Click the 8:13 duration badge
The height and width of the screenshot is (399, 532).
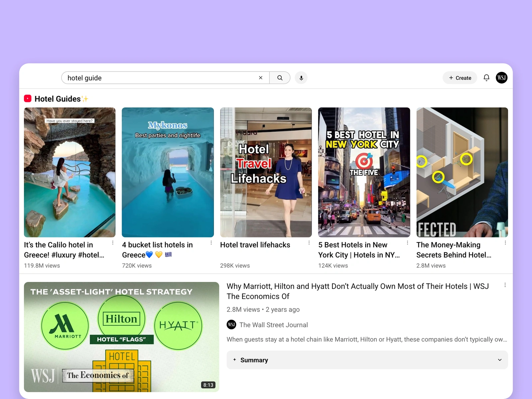coord(208,385)
